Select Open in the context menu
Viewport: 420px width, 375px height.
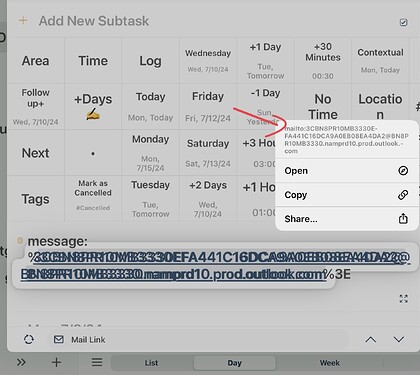click(x=347, y=171)
